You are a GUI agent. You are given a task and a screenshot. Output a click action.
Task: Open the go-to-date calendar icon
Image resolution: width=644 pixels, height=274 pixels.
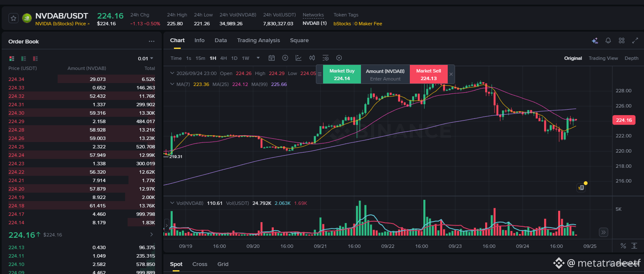click(x=272, y=58)
